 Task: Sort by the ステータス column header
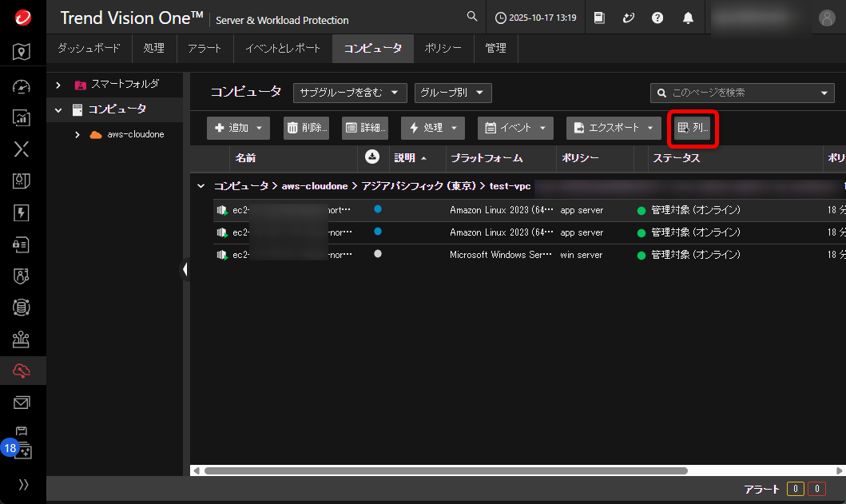676,158
